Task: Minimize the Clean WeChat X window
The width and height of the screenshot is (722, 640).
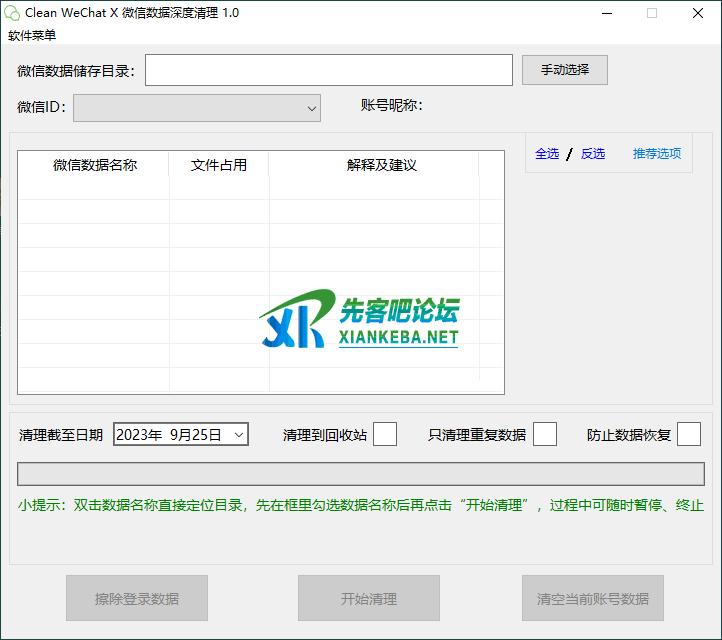Action: point(606,13)
